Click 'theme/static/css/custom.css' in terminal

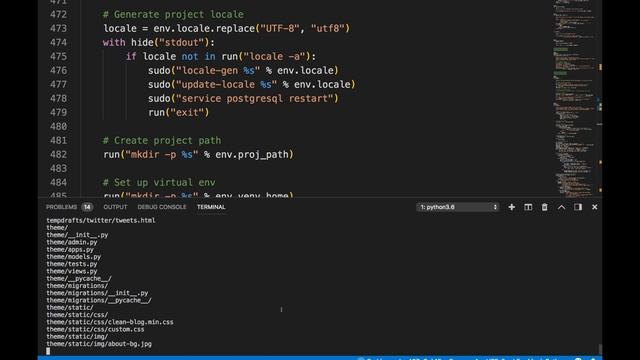pos(95,329)
